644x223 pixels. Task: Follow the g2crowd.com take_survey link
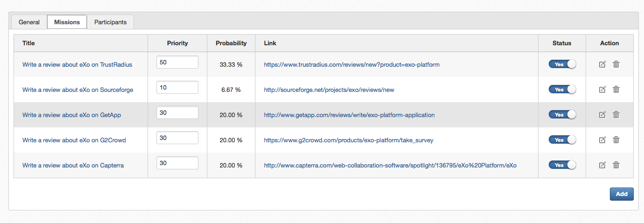click(x=348, y=140)
